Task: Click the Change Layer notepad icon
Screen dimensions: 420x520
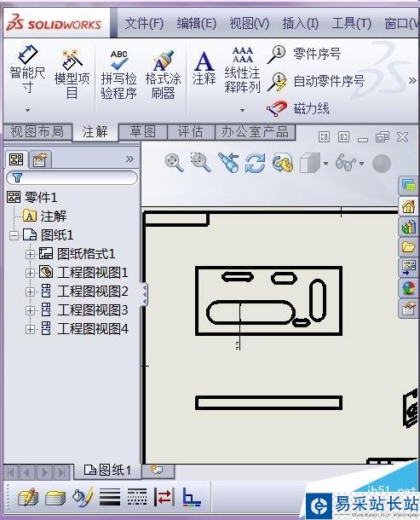Action: (27, 498)
